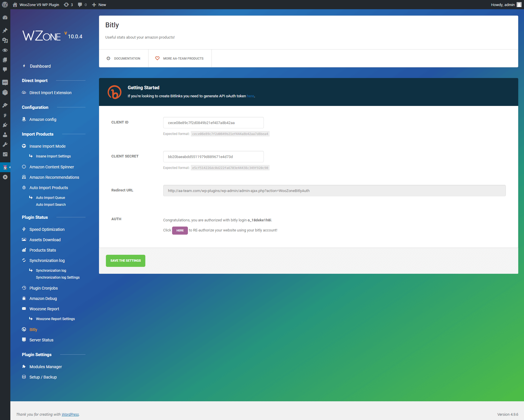Open Synchronization log main item
This screenshot has width=524, height=420.
coord(47,261)
